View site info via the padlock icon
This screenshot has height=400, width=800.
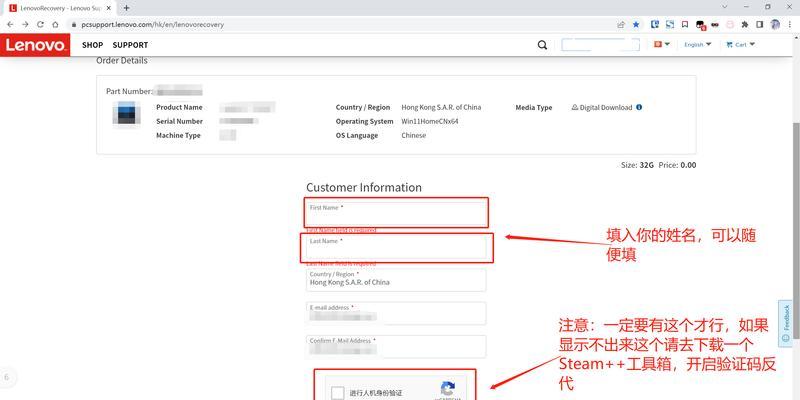74,24
